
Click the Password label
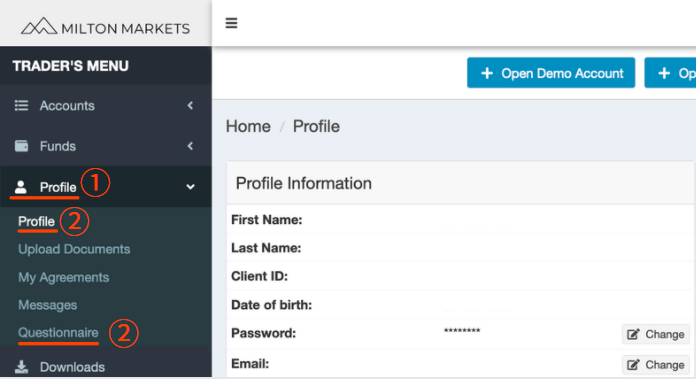264,333
